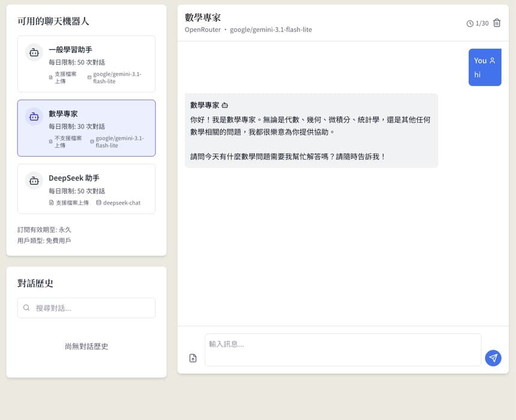Click the database icon beside deepseek-chat

[98, 203]
